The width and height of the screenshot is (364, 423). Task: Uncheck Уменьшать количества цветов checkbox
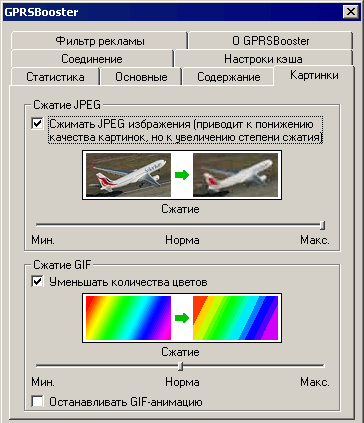(37, 281)
